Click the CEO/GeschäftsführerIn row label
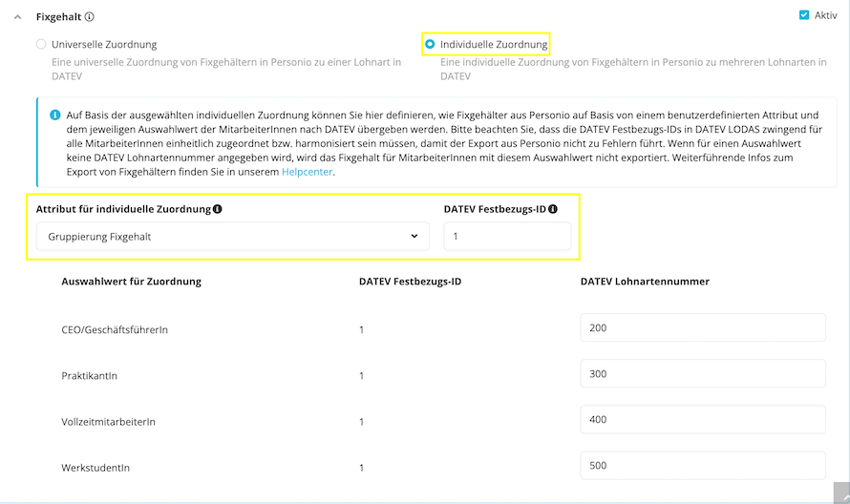This screenshot has height=504, width=850. click(x=115, y=329)
